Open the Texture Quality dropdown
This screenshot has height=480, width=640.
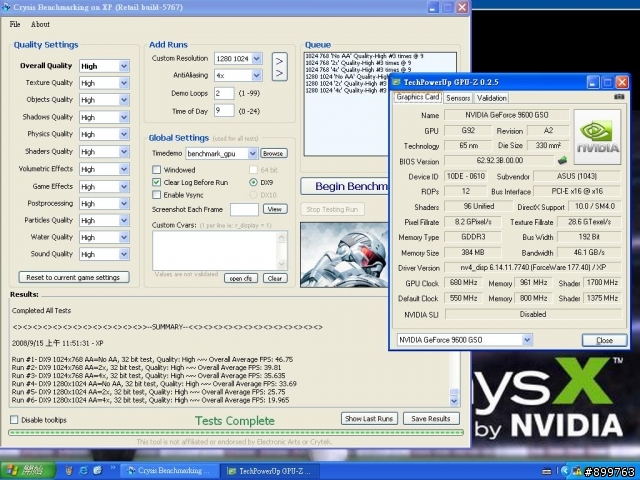click(x=124, y=83)
